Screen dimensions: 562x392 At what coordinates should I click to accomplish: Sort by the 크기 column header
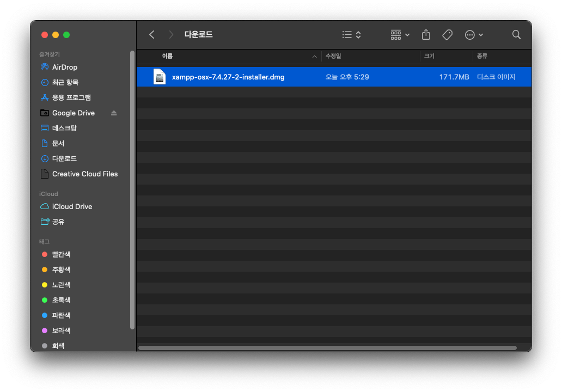(429, 56)
